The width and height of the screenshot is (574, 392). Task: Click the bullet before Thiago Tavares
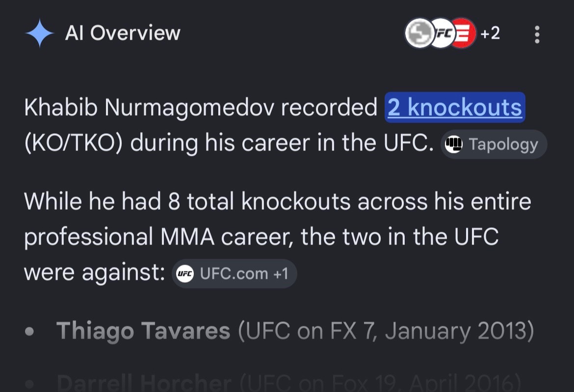point(29,332)
